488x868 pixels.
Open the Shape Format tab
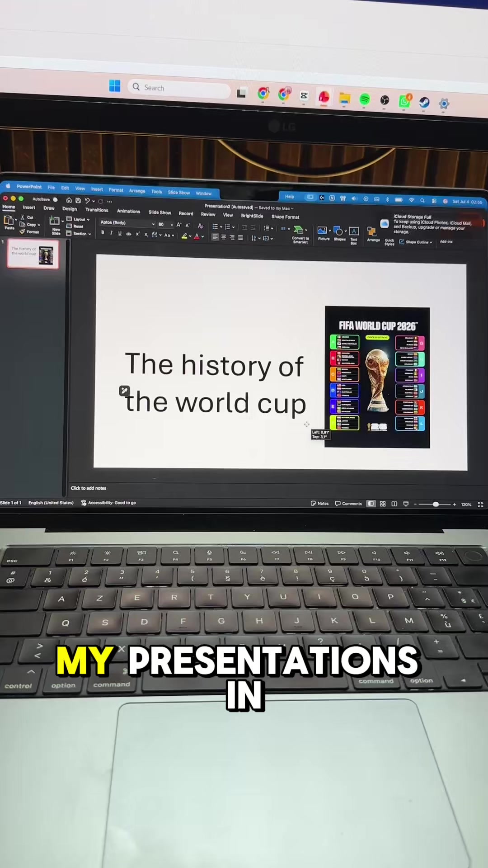(285, 217)
